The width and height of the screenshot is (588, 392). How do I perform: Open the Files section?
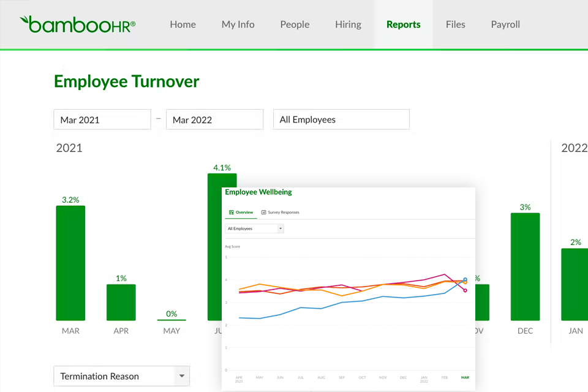(x=455, y=24)
